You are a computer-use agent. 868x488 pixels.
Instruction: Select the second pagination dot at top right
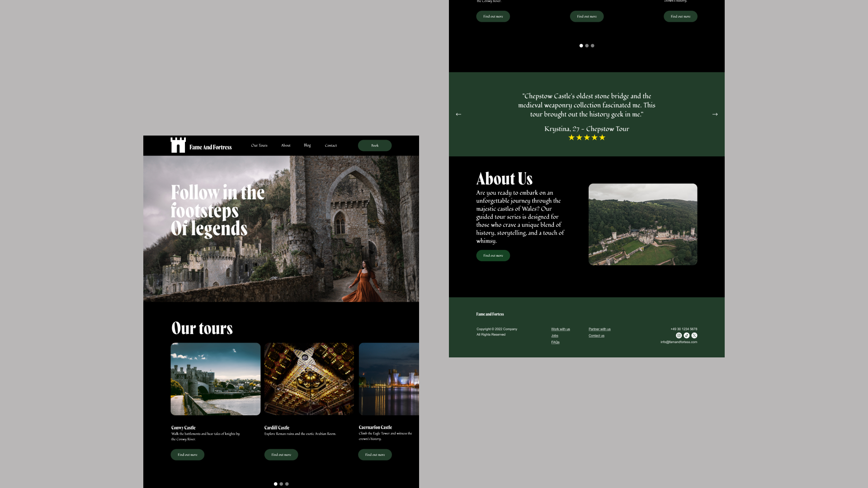(587, 46)
